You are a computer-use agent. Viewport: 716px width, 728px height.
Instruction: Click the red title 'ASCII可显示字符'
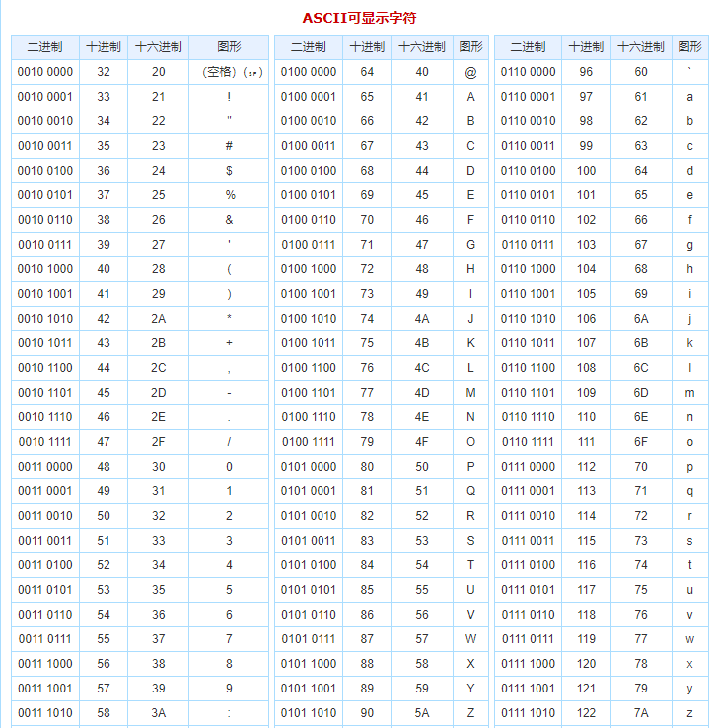tap(359, 18)
